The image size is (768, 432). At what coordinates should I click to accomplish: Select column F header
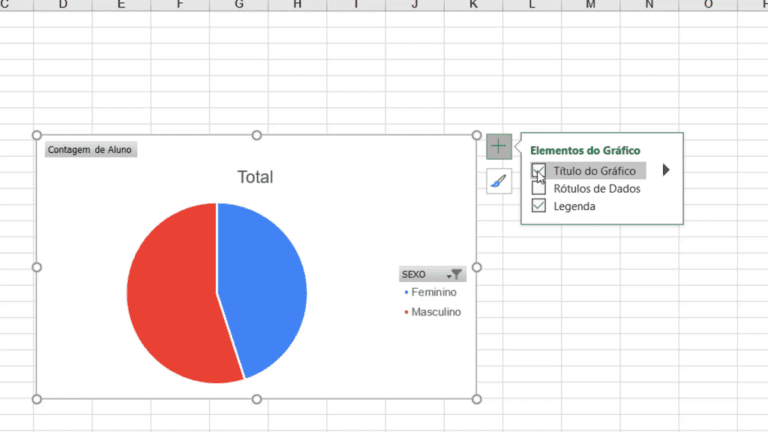180,5
